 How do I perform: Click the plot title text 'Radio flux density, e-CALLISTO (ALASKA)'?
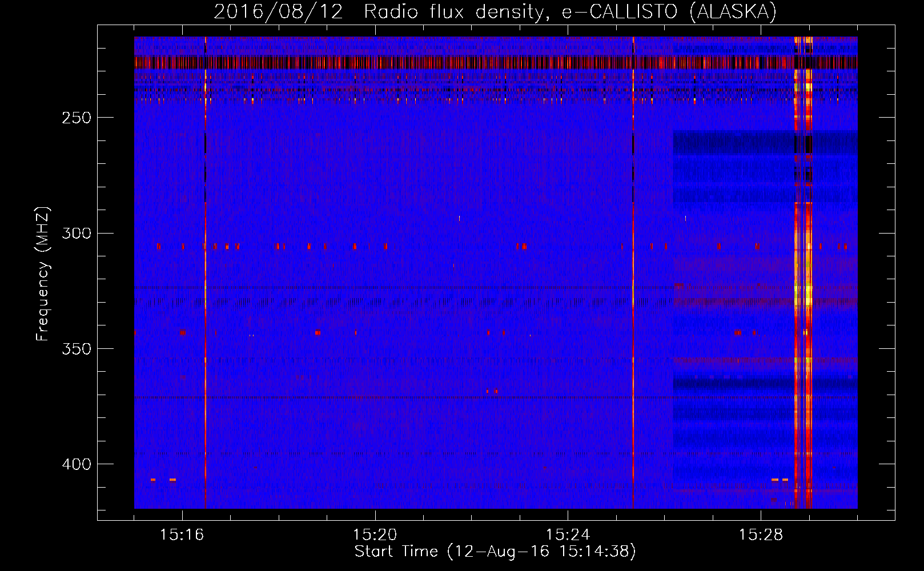(x=570, y=12)
